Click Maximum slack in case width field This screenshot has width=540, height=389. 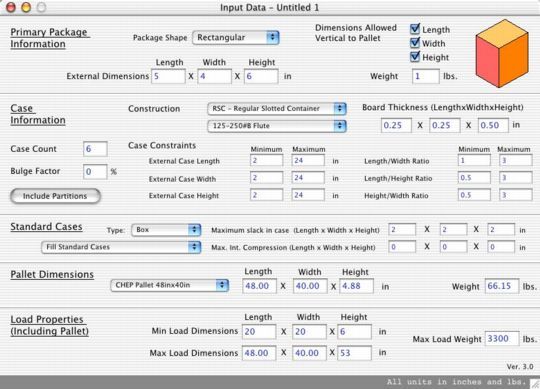point(453,230)
